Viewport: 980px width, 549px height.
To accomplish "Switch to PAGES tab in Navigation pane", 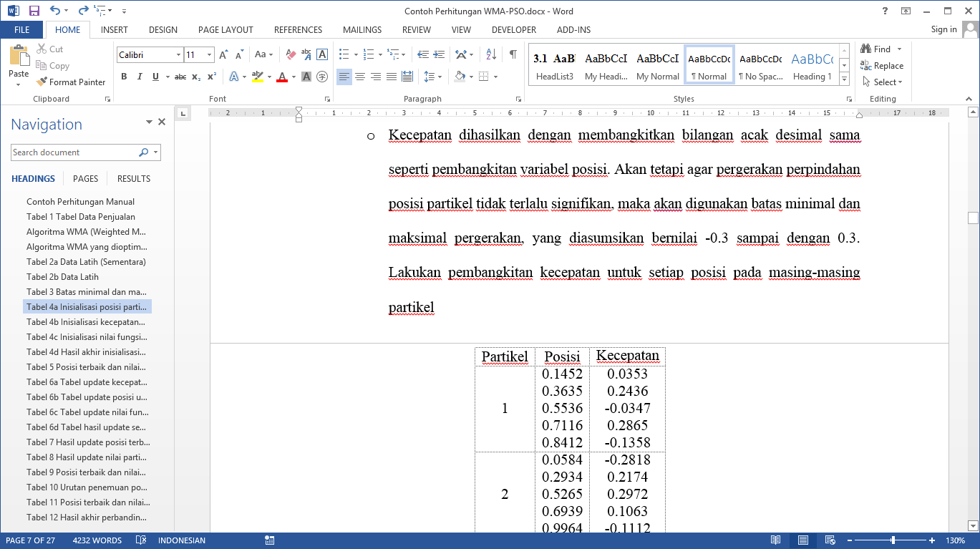I will coord(85,179).
